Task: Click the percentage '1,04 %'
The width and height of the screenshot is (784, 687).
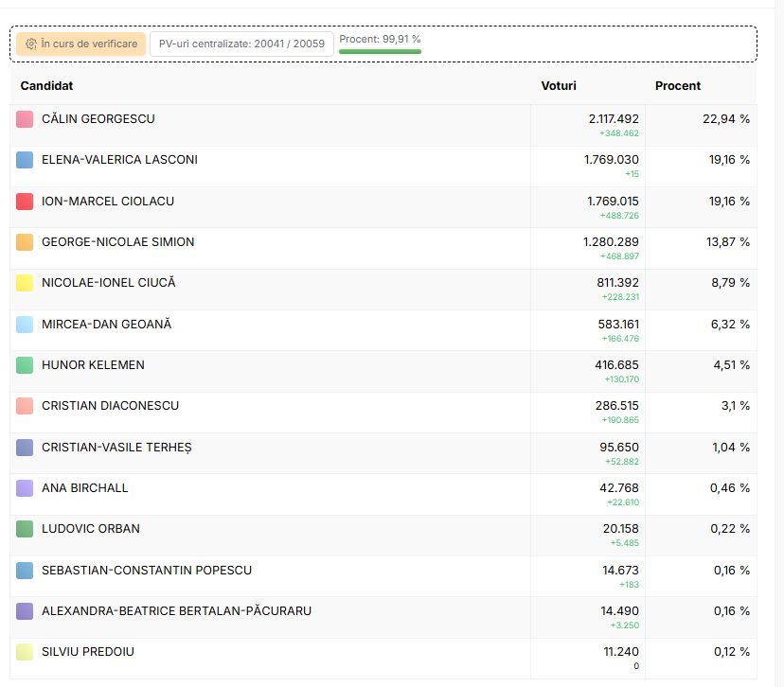Action: tap(731, 448)
